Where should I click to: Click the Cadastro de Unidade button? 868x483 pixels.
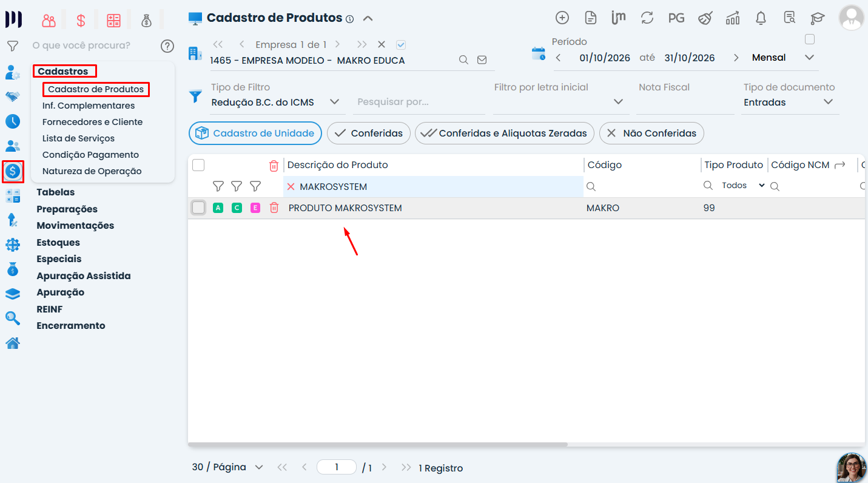(x=255, y=133)
